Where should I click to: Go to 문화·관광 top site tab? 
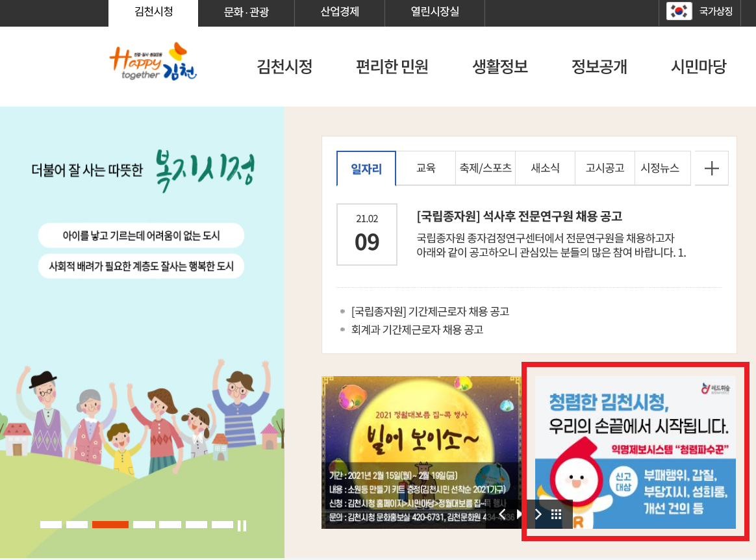246,12
